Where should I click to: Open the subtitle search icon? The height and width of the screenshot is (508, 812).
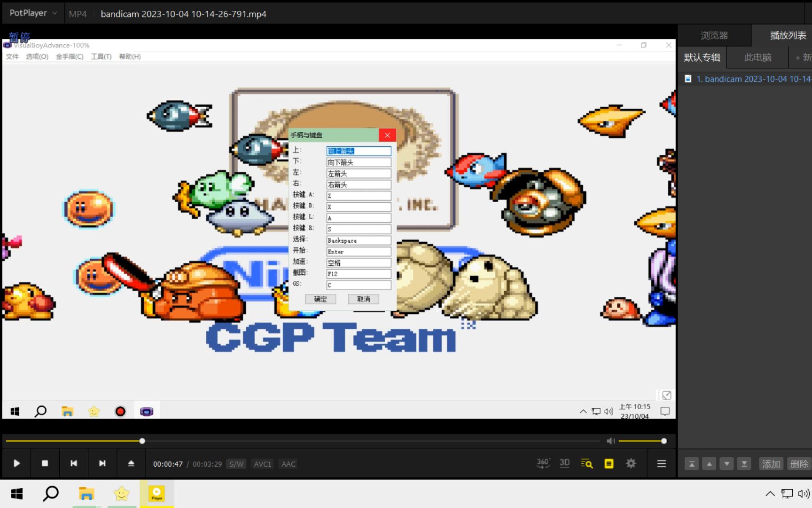(586, 464)
